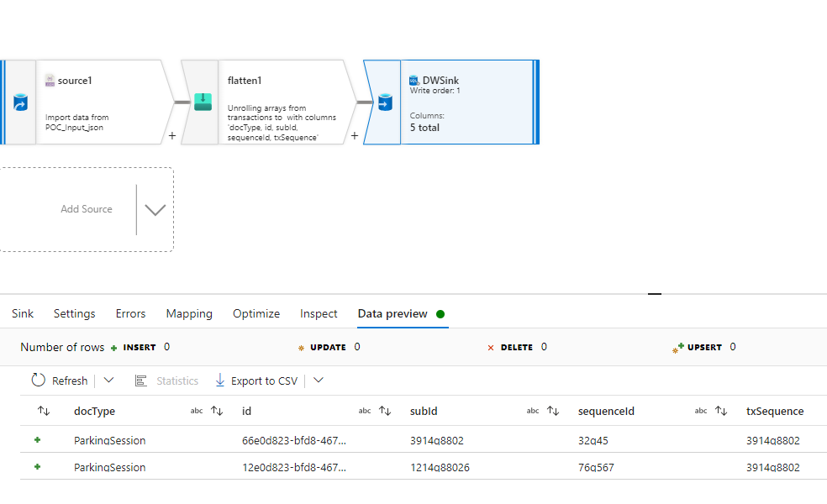Click the green INSERT plus icon

(114, 348)
